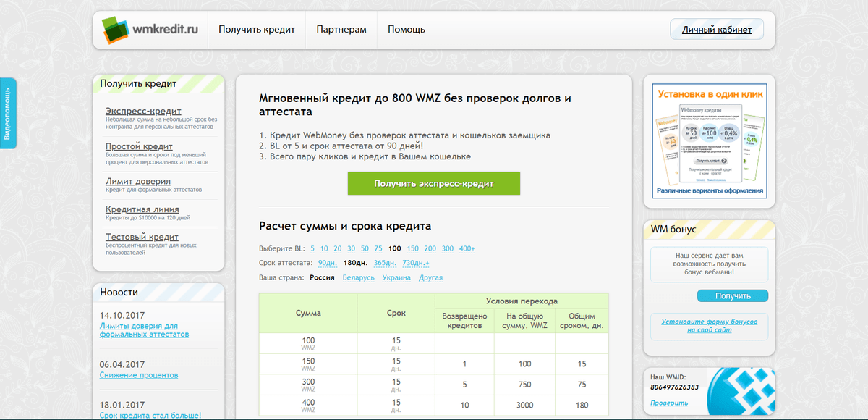Select BL value 20
868x420 pixels.
(x=338, y=248)
